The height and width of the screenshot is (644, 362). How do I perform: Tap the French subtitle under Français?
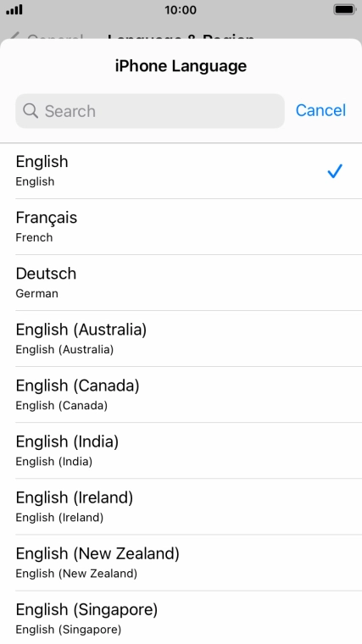pos(34,237)
